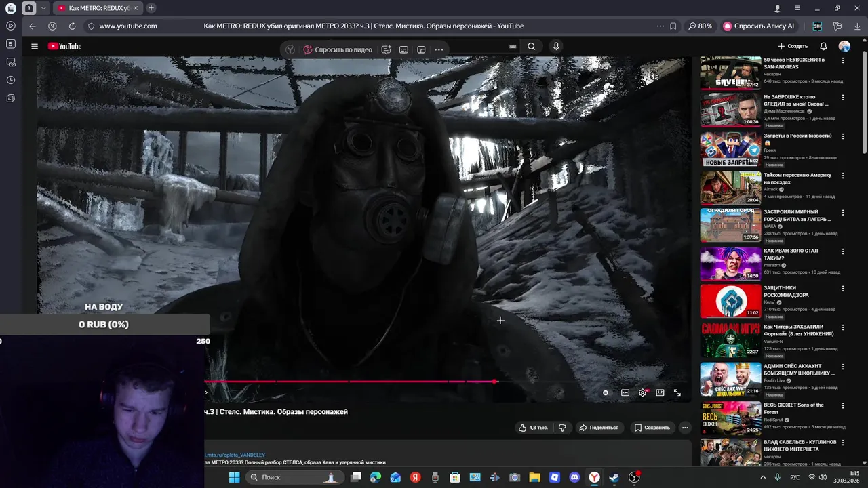868x488 pixels.
Task: Open browser main menu three lines
Action: point(797,8)
